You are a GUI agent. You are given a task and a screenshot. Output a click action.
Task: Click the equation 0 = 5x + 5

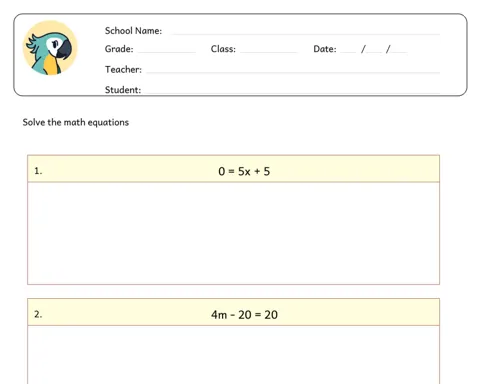coord(244,171)
